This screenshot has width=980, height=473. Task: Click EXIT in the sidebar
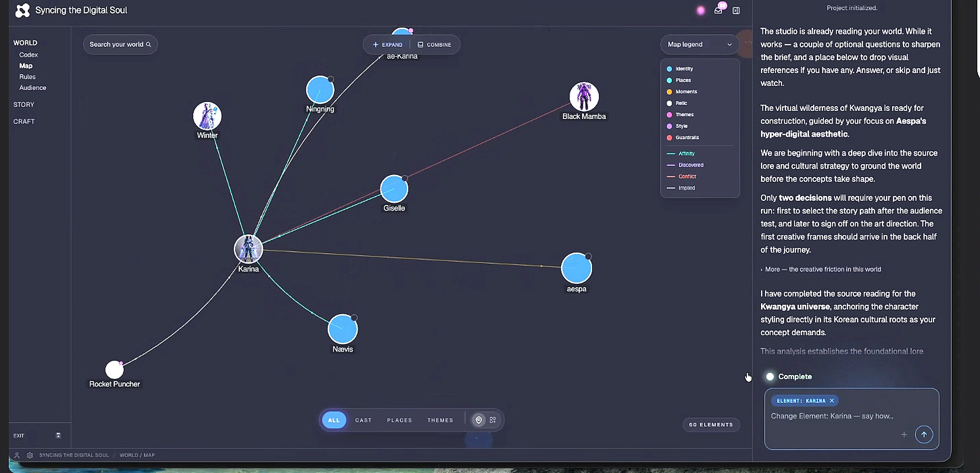19,436
